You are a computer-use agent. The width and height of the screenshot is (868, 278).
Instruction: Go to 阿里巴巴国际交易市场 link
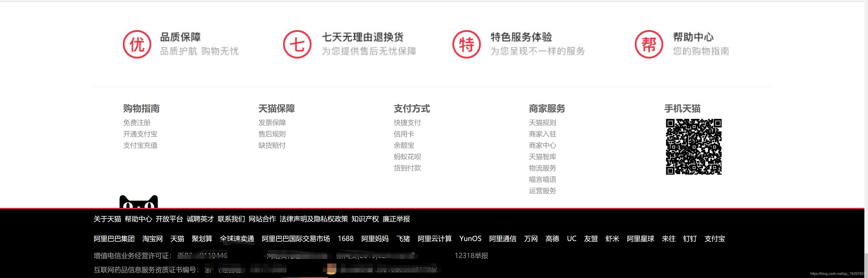click(x=296, y=239)
